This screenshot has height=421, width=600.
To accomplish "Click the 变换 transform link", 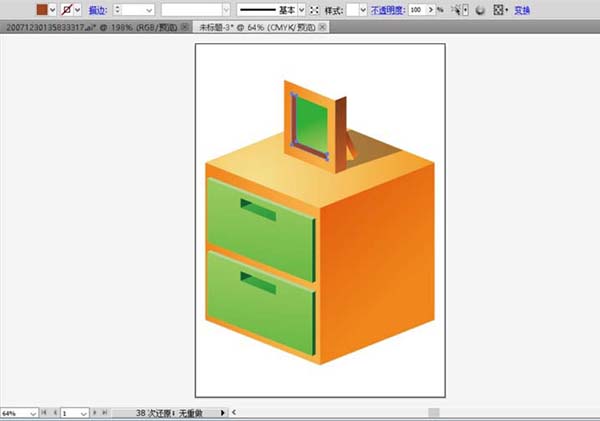I will 522,10.
